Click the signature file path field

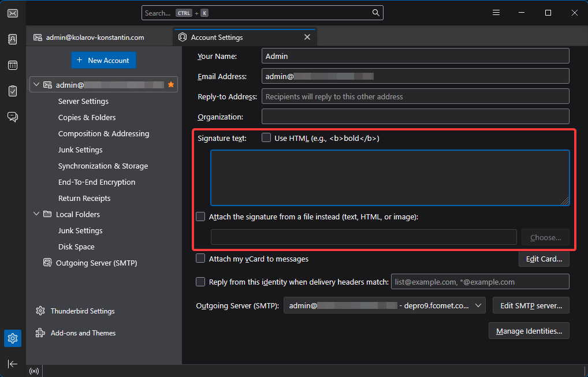point(363,237)
